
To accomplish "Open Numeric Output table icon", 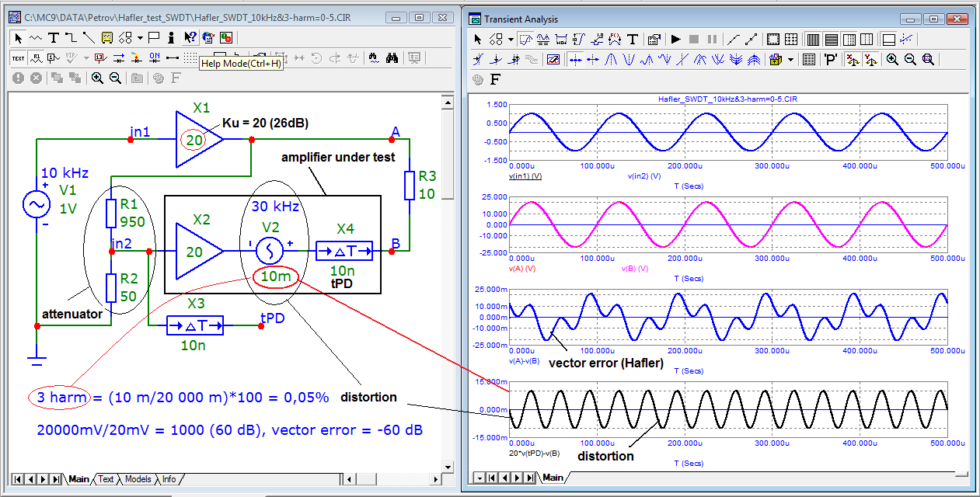I will pyautogui.click(x=809, y=60).
